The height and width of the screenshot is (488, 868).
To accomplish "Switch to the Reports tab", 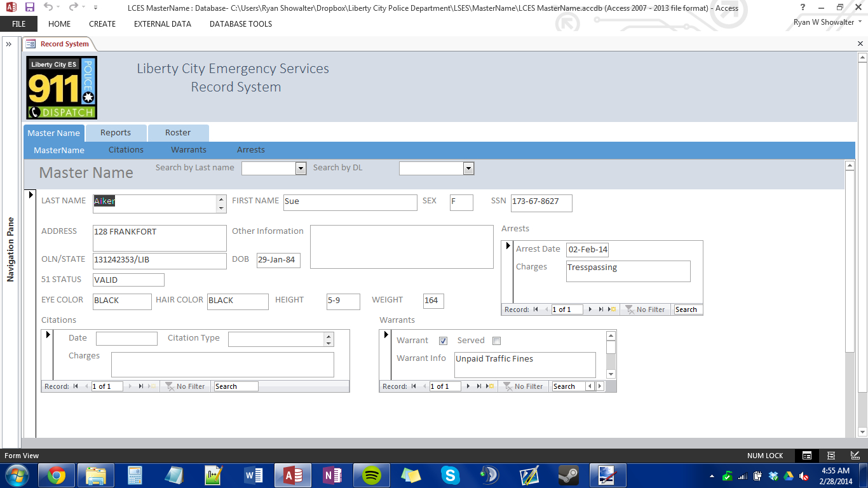I will [116, 133].
